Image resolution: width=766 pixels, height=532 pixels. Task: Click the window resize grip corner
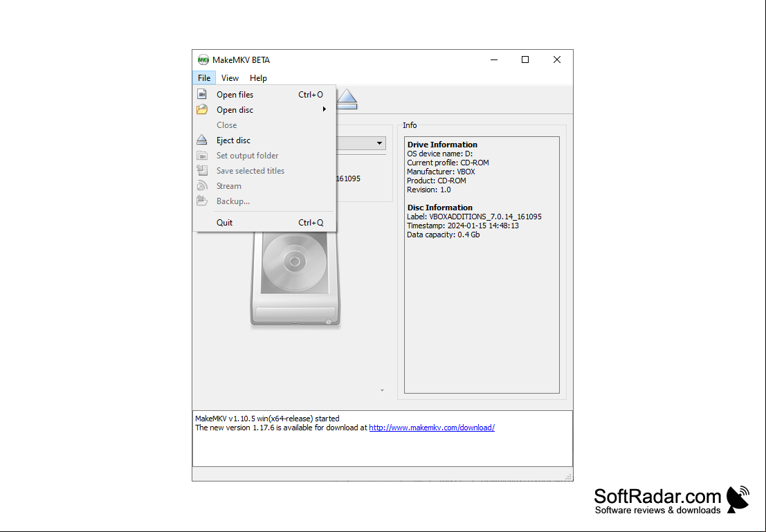(x=569, y=477)
